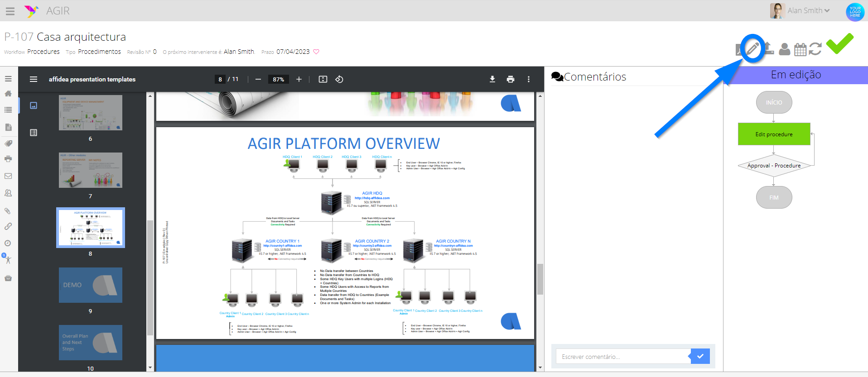Open the archive box sidebar icon

[x=8, y=278]
